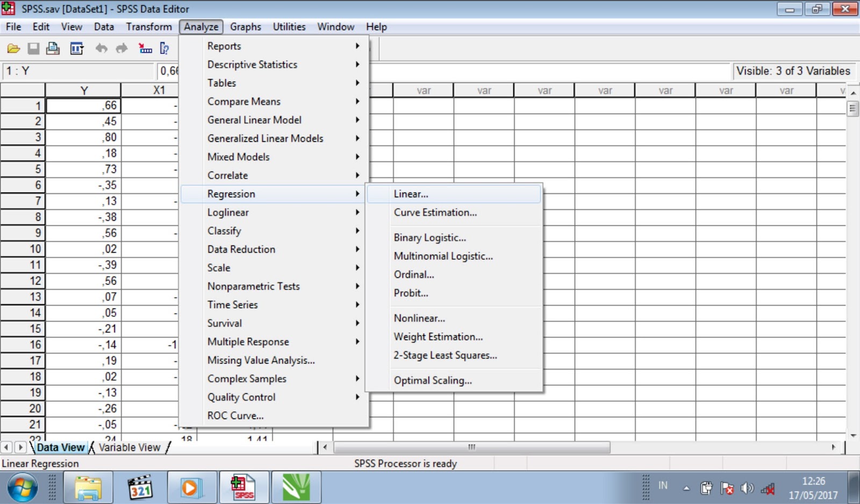Open the Utilities menu

(x=289, y=27)
